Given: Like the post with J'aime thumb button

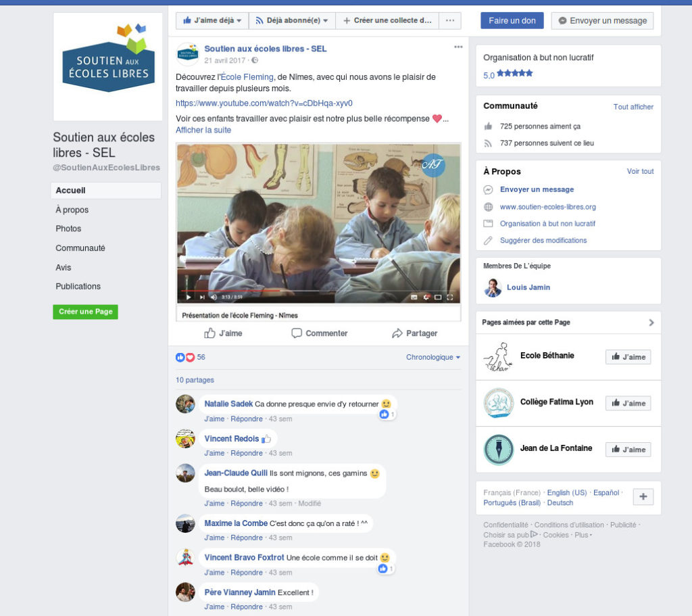Looking at the screenshot, I should (223, 333).
